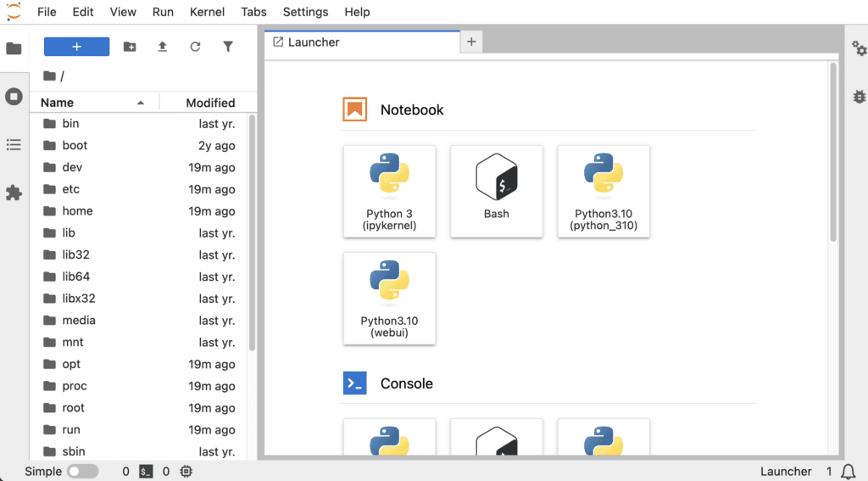The width and height of the screenshot is (868, 481).
Task: Open the Settings menu
Action: 305,12
